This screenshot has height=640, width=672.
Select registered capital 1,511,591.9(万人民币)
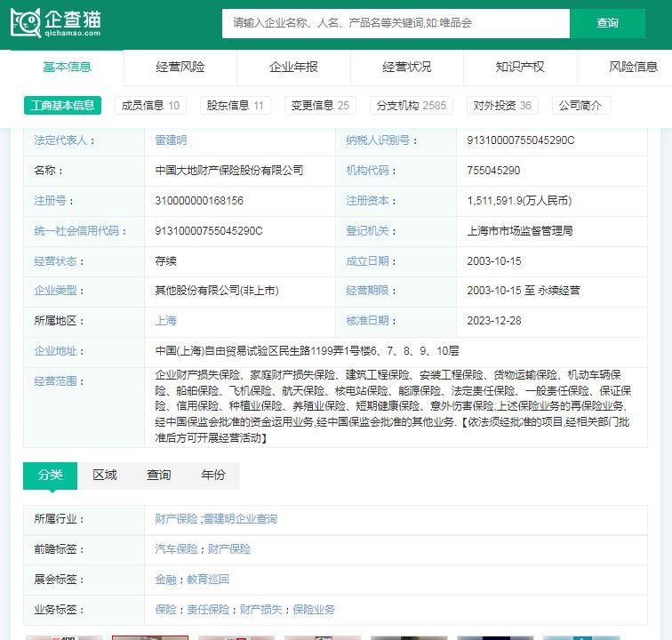click(519, 201)
